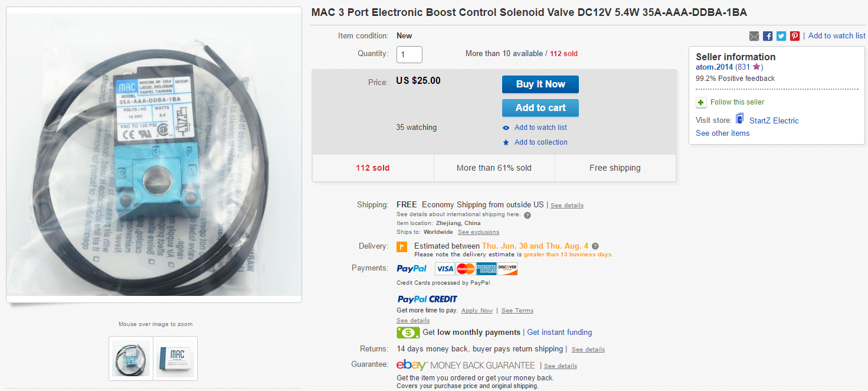Open the international shipping help icon

[527, 215]
